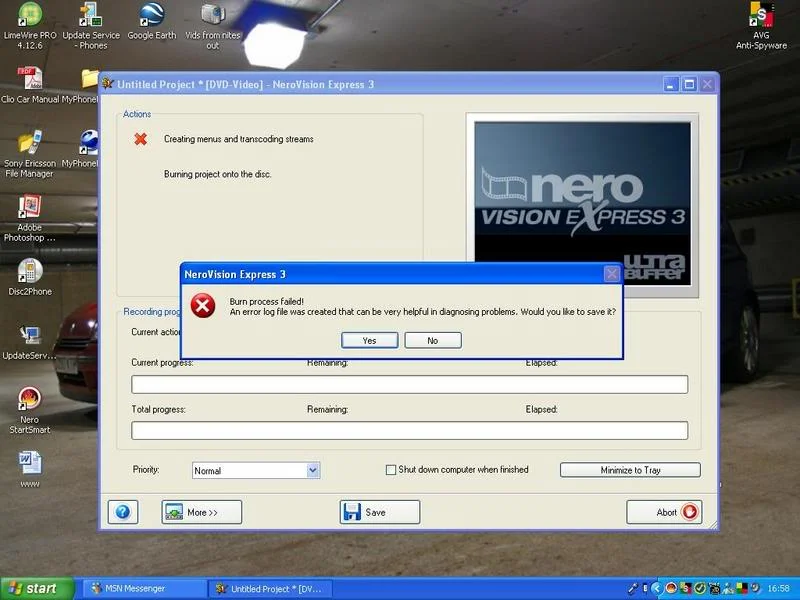Click the Minimize to Tray button
The width and height of the screenshot is (800, 600).
pyautogui.click(x=630, y=470)
